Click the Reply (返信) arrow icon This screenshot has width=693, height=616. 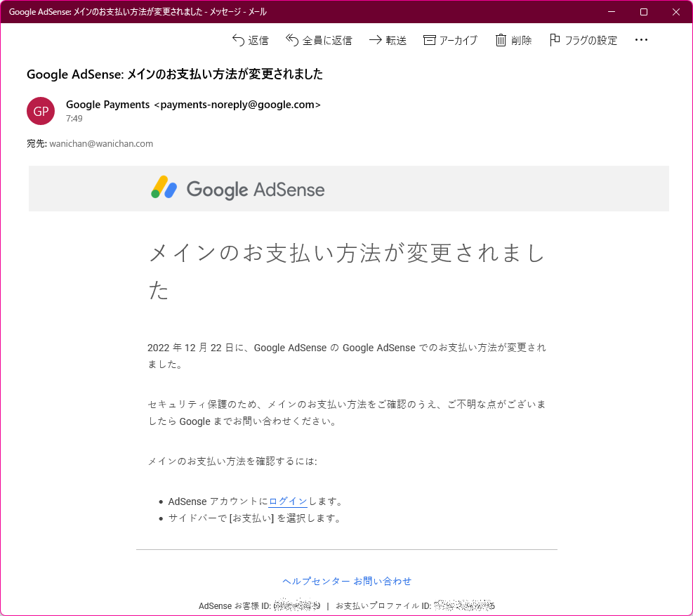(x=238, y=40)
